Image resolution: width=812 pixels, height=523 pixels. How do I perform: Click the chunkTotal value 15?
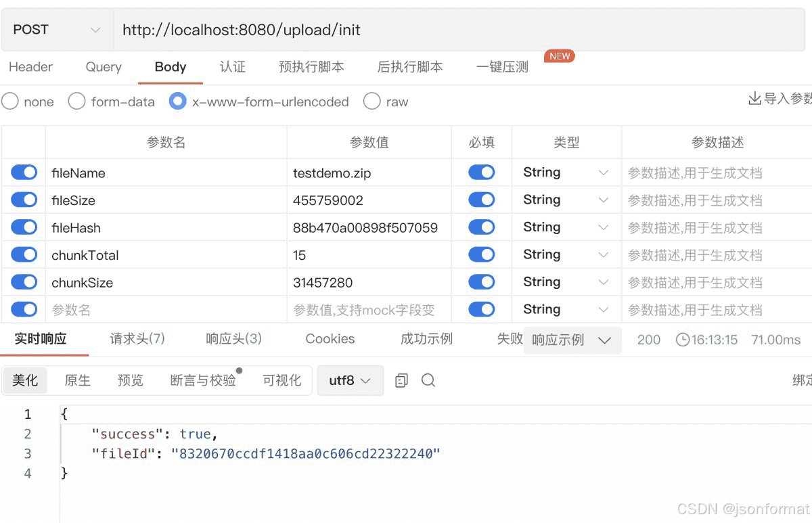pos(369,255)
